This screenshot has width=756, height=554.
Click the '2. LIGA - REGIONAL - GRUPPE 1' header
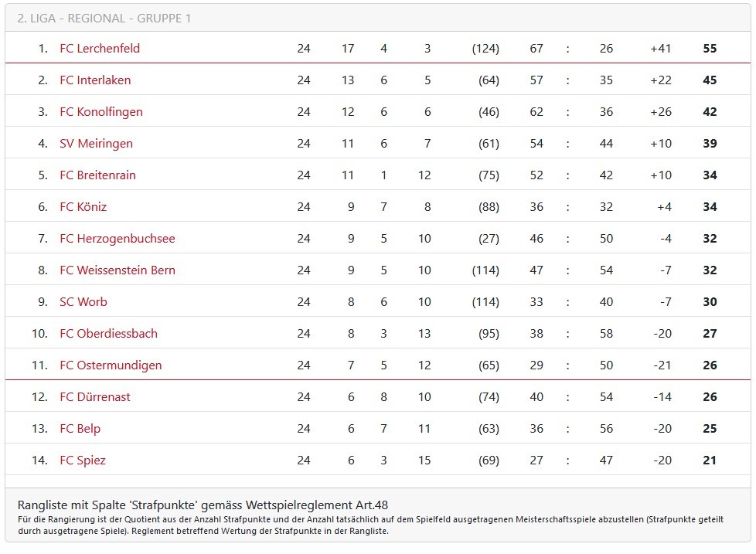[x=104, y=18]
